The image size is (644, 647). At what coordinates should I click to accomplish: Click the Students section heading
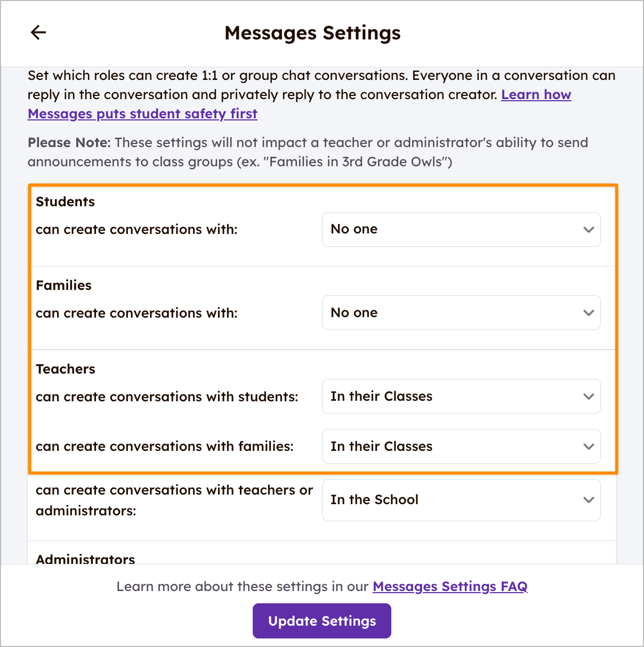coord(66,202)
